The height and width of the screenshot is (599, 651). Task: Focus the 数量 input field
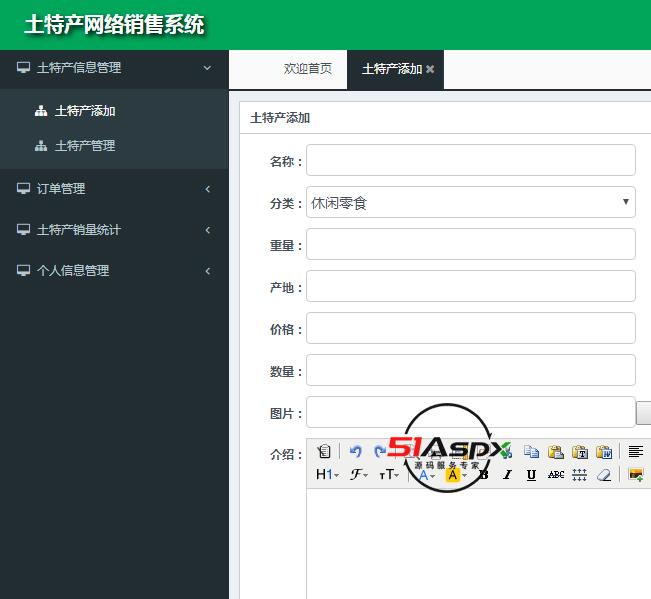pos(471,370)
